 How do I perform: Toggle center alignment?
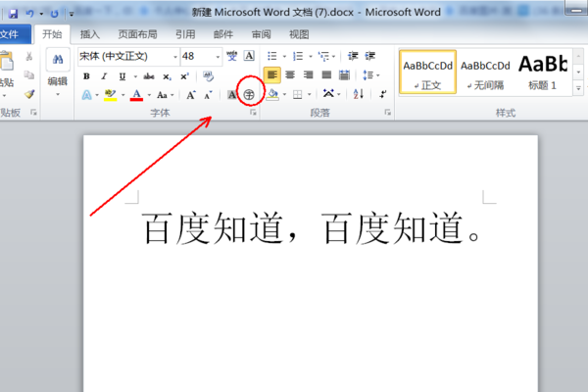[290, 75]
